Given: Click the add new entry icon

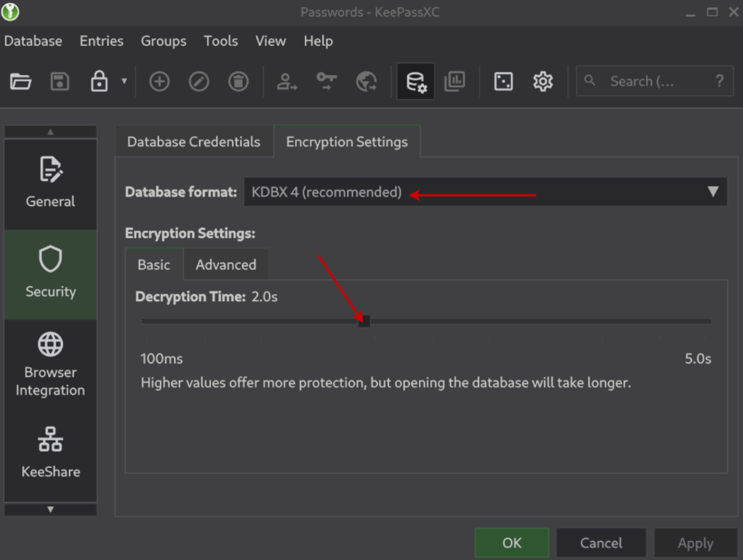Looking at the screenshot, I should click(x=159, y=82).
